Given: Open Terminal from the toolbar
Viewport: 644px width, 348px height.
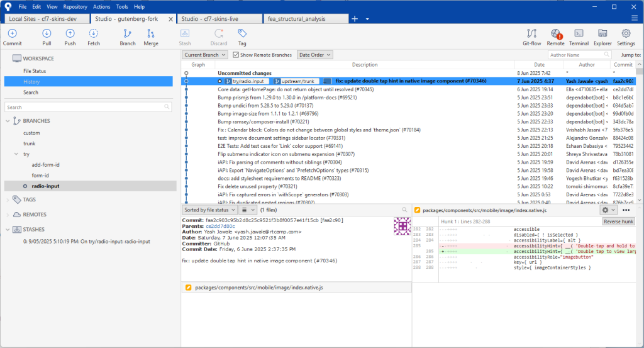Looking at the screenshot, I should tap(579, 34).
